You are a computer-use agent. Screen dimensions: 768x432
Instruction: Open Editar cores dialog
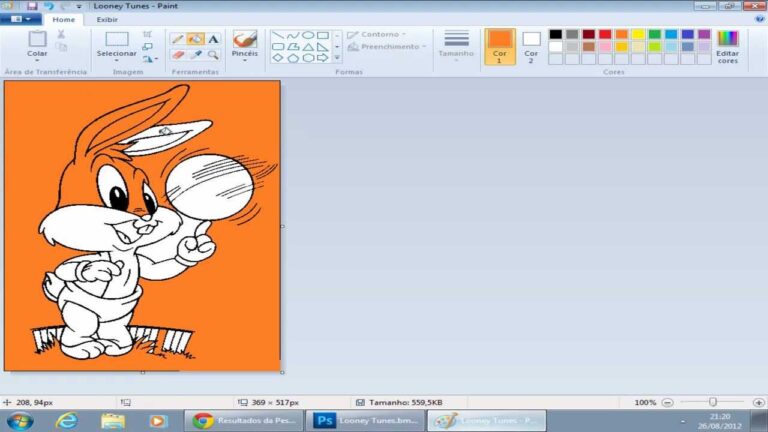pos(727,47)
